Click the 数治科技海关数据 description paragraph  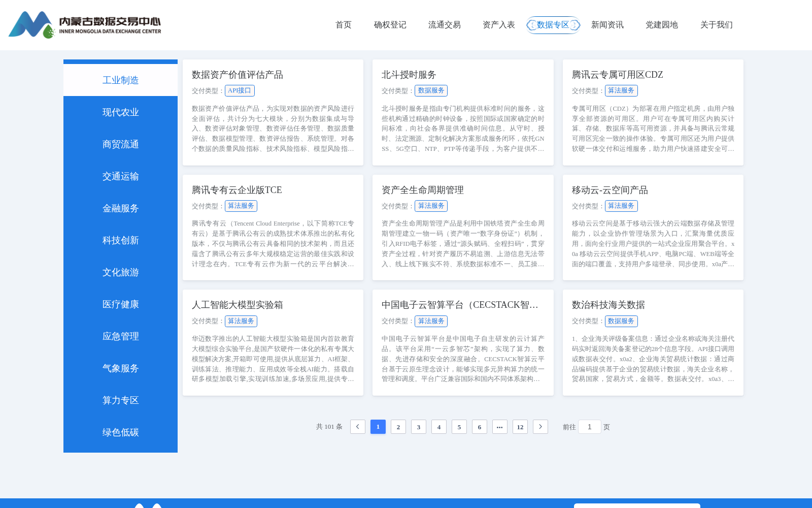click(653, 359)
